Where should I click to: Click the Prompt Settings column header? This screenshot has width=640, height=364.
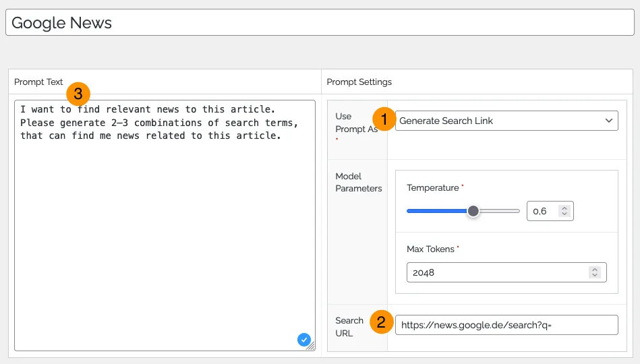pos(359,82)
